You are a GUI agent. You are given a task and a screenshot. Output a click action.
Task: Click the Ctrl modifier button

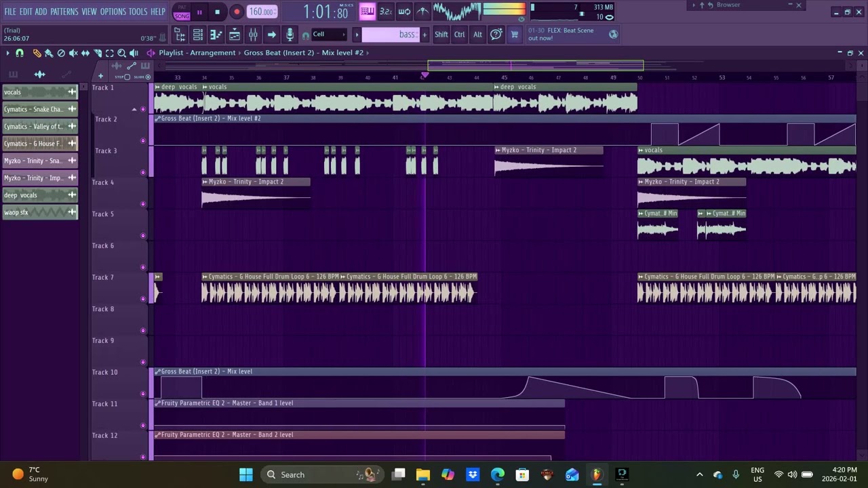click(460, 35)
